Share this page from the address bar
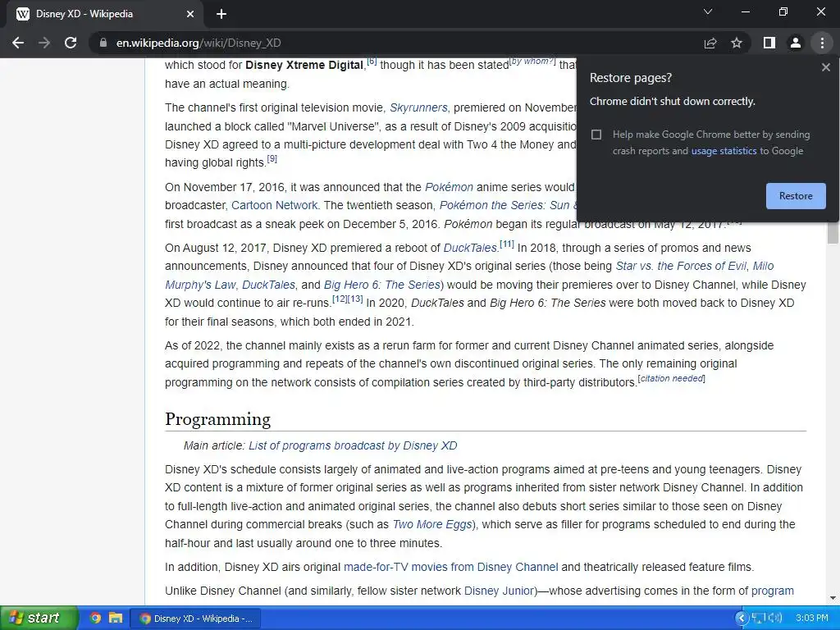The width and height of the screenshot is (840, 630). [710, 43]
